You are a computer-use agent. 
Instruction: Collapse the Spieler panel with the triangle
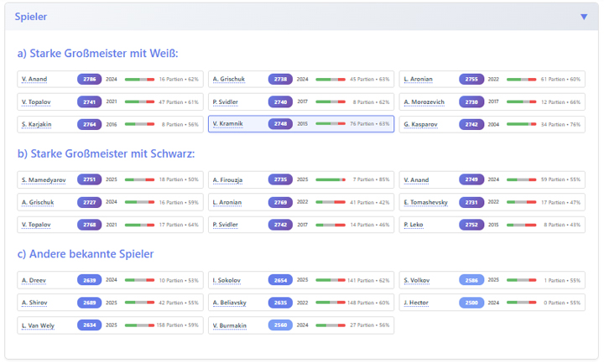click(584, 17)
